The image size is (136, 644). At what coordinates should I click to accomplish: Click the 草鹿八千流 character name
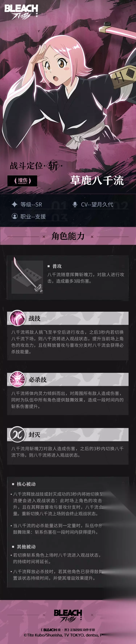point(97,180)
